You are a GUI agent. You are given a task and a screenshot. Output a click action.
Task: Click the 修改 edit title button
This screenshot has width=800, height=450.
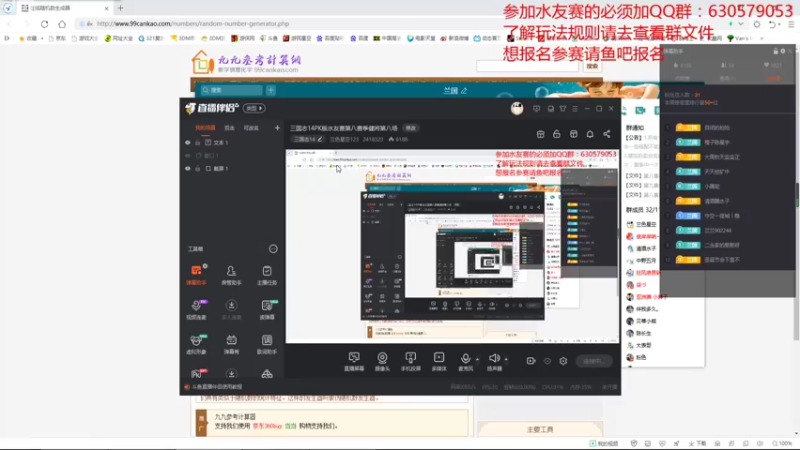point(411,128)
